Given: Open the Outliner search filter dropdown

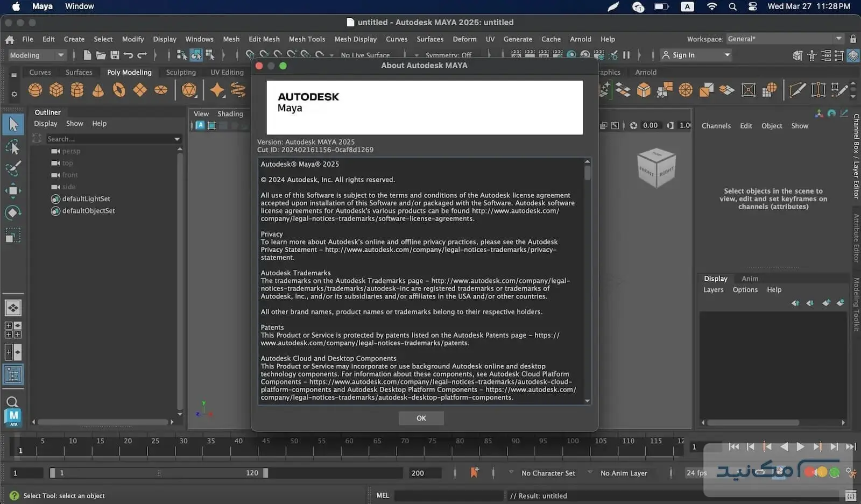Looking at the screenshot, I should pos(177,139).
